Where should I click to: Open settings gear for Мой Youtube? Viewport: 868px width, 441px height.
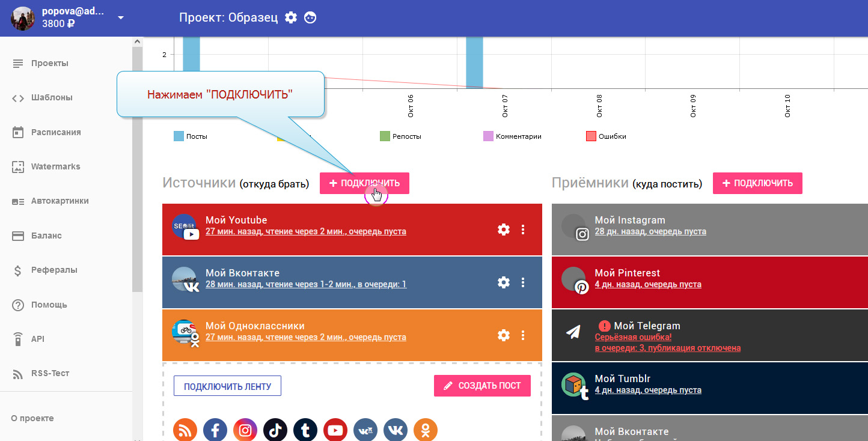click(504, 230)
